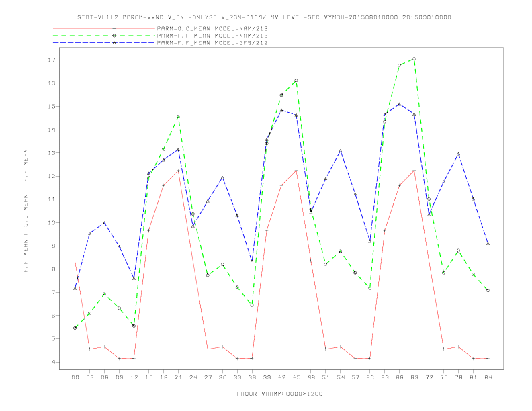The height and width of the screenshot is (411, 532).
Task: Click x-axis forecast hour 27
Action: [x=208, y=377]
